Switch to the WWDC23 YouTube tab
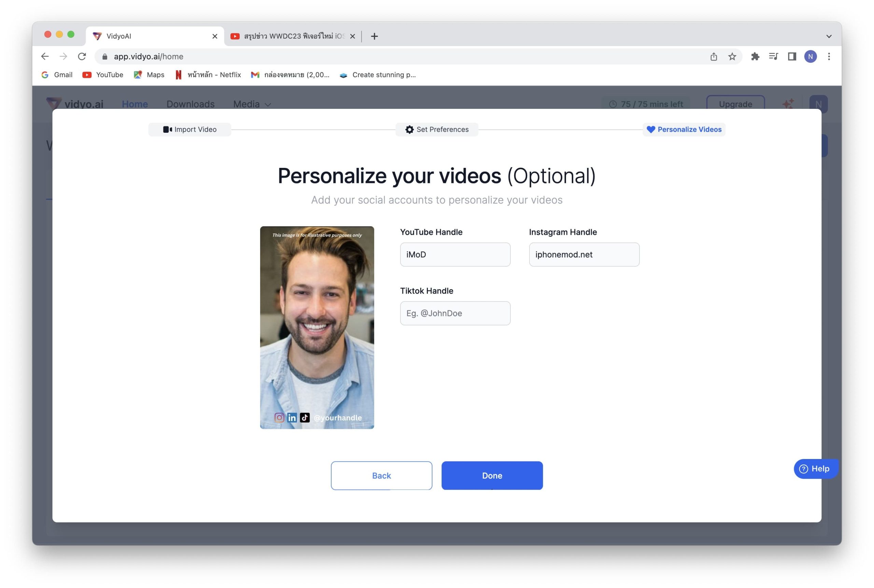This screenshot has height=588, width=874. pyautogui.click(x=293, y=37)
